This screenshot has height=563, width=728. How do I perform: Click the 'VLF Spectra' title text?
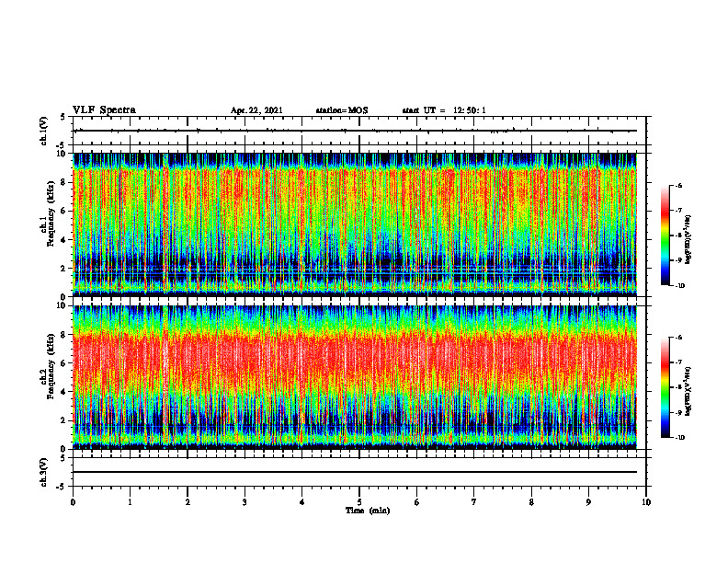point(105,109)
